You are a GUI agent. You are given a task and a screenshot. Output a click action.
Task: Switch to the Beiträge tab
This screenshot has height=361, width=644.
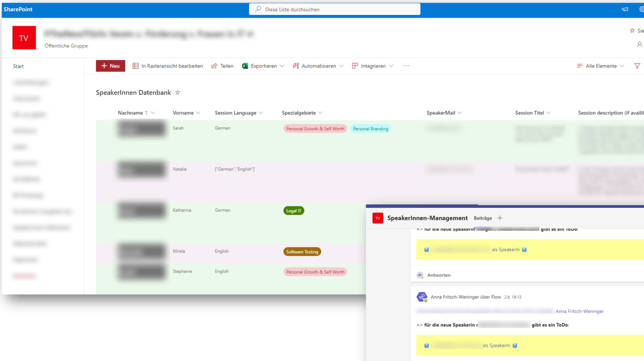tap(483, 218)
